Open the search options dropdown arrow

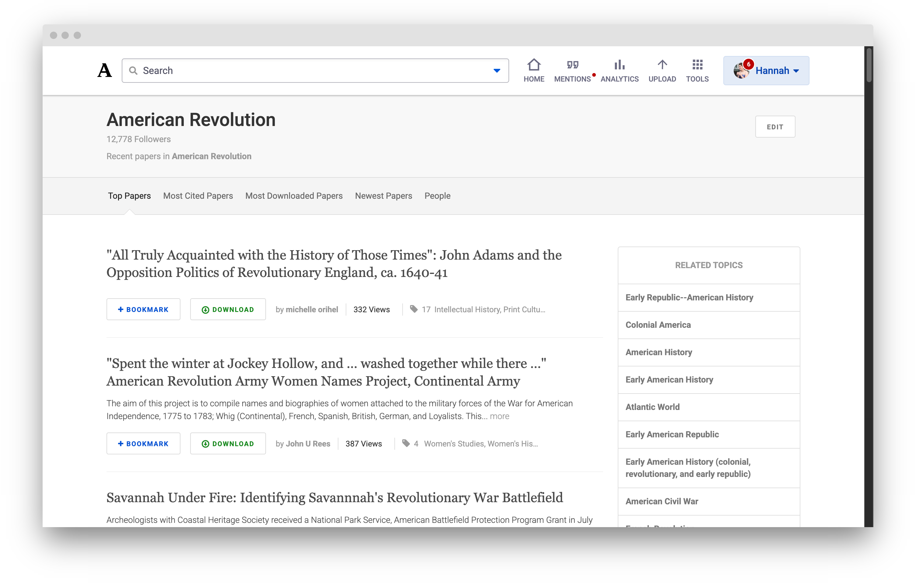click(x=497, y=71)
